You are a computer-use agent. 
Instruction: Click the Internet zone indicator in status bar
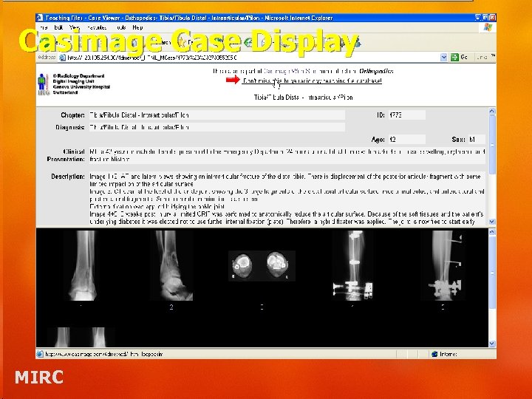(445, 354)
